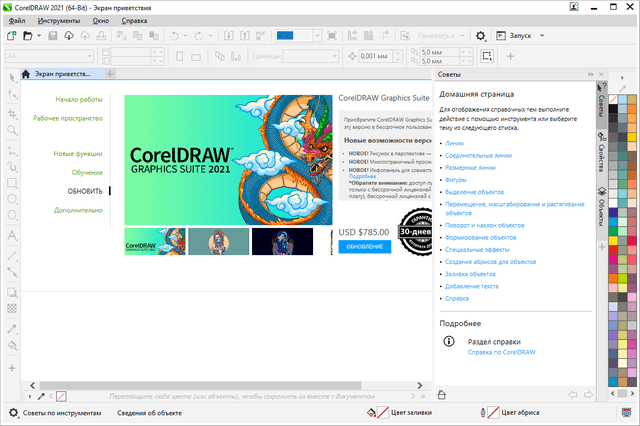Open the Options gear icon in toolbar
Screen dimensions: 640x426
[480, 36]
